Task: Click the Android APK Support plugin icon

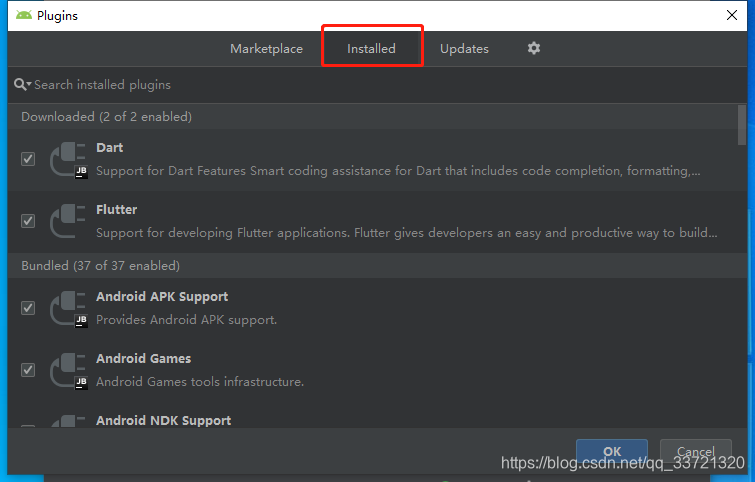Action: [x=68, y=309]
